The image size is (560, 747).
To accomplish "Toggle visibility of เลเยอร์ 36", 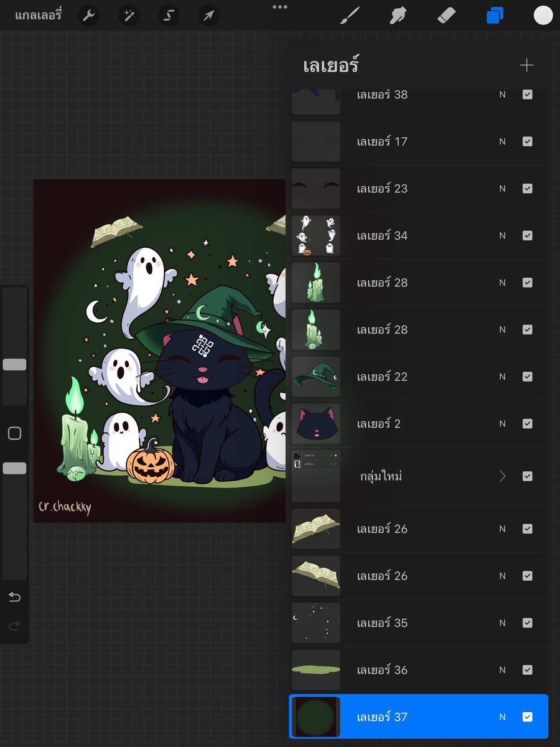I will pos(527,670).
